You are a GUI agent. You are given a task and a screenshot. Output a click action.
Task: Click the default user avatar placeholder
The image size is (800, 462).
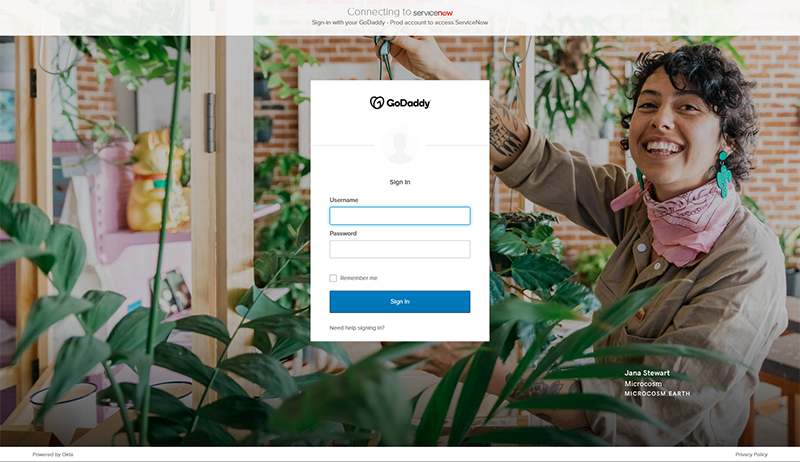[400, 145]
